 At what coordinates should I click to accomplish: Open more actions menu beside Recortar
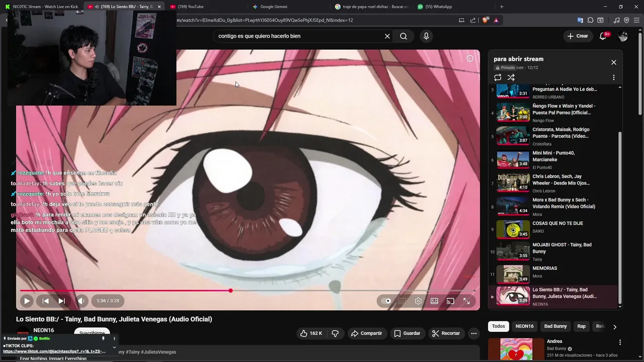[x=474, y=333]
